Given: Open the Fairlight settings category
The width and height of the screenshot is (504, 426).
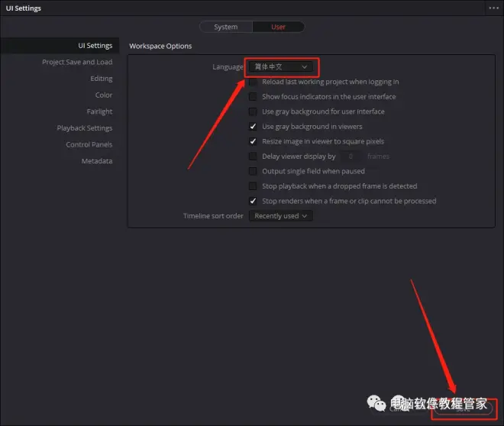Looking at the screenshot, I should coord(99,111).
